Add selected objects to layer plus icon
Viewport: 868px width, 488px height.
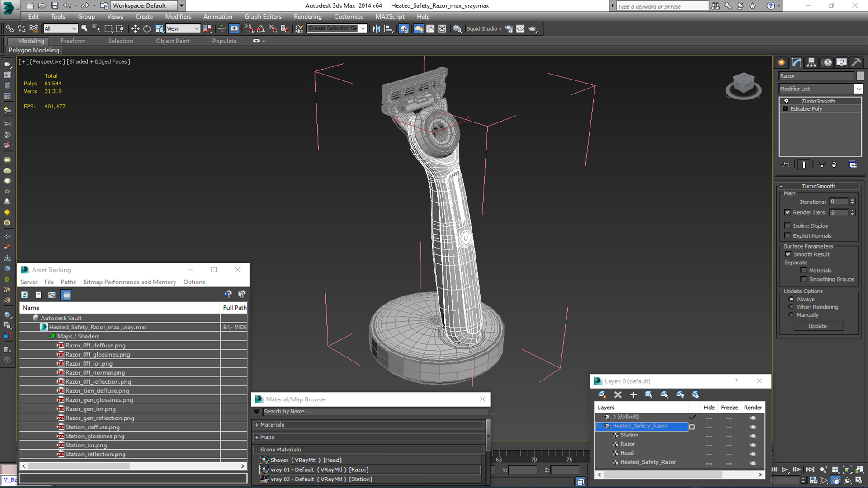click(633, 394)
